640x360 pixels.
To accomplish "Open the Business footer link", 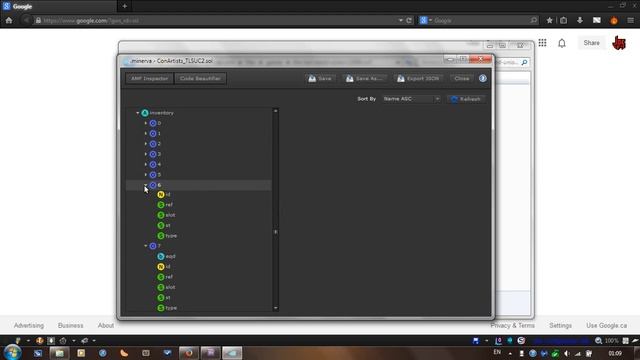I will click(71, 325).
